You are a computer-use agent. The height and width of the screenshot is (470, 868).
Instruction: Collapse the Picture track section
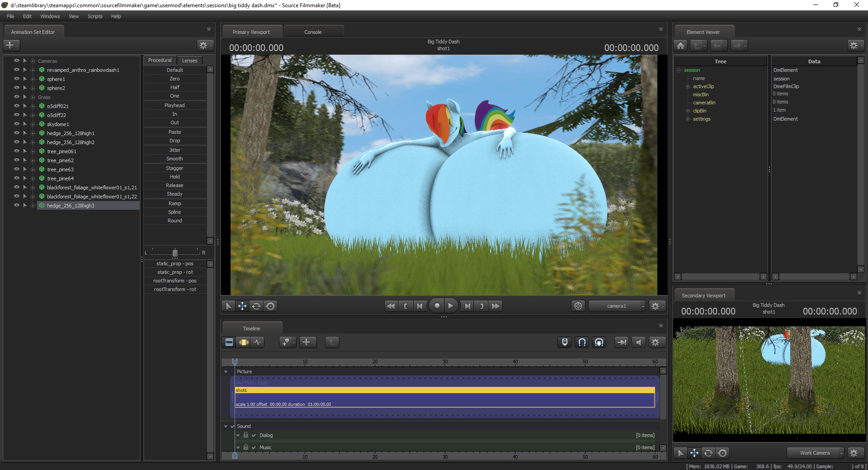tap(226, 371)
